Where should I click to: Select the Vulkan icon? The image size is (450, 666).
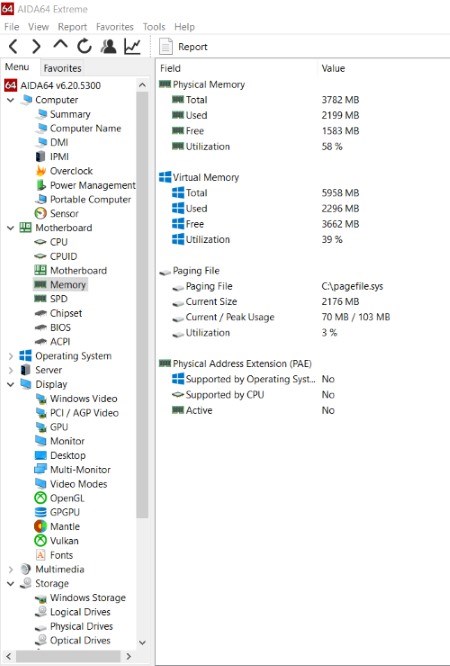coord(40,541)
